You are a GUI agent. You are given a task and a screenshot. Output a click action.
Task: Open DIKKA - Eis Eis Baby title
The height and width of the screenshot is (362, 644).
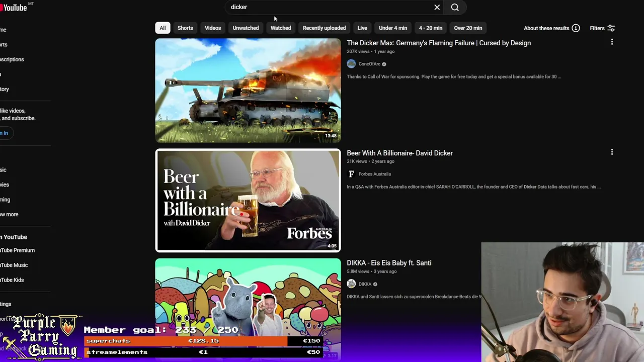point(389,263)
